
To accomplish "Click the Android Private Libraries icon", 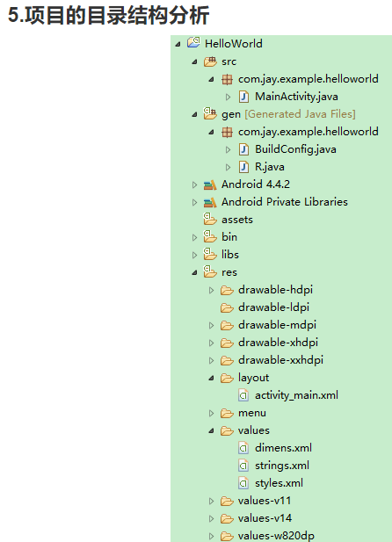I will pos(210,203).
